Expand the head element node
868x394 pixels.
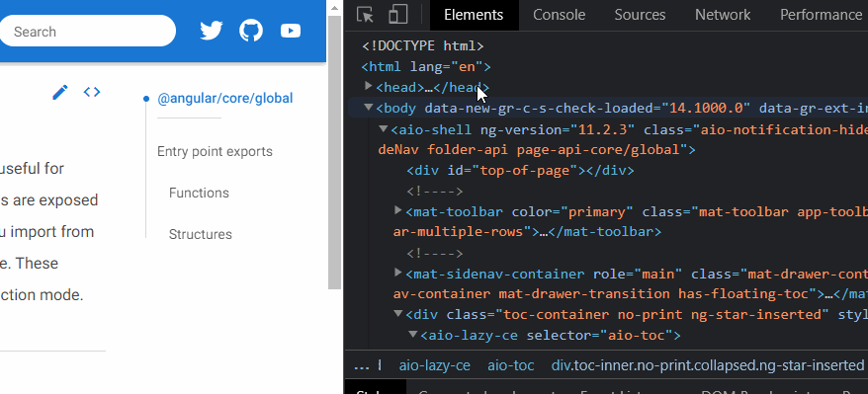[369, 86]
